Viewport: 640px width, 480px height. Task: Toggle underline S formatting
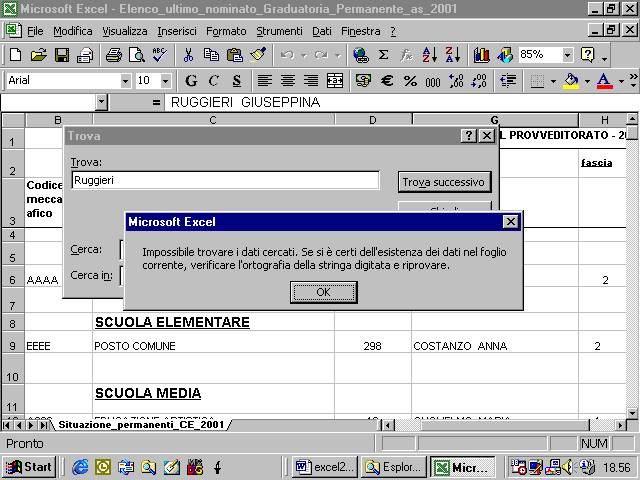pyautogui.click(x=237, y=81)
